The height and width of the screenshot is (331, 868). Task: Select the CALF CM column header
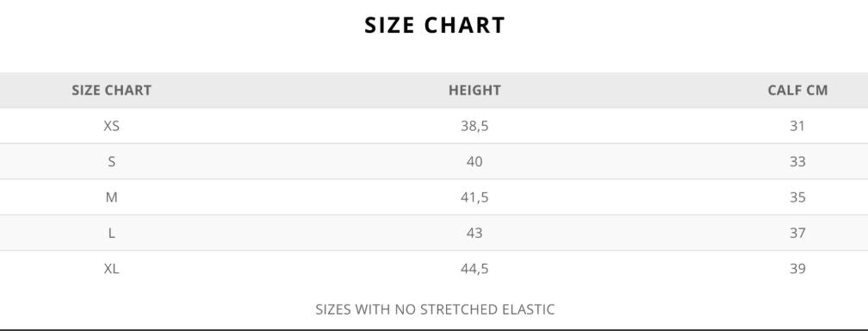pos(797,91)
